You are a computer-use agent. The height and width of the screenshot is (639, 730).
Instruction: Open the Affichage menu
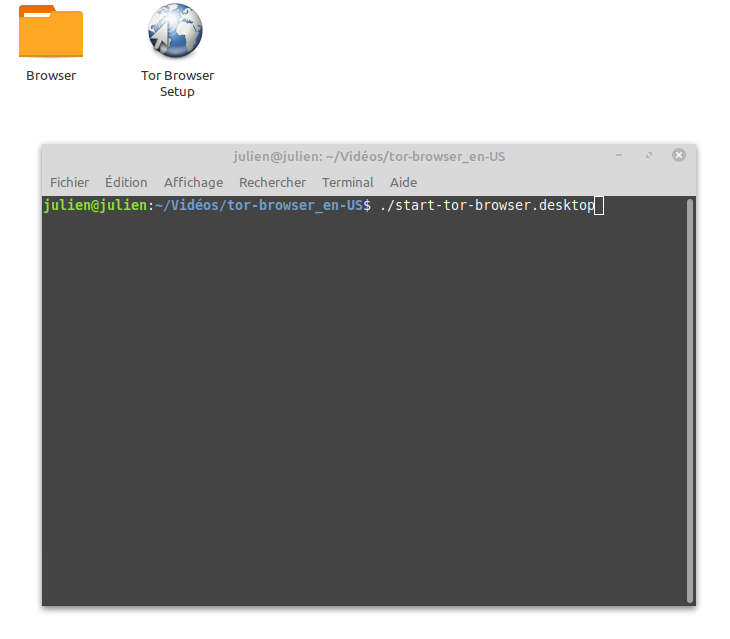coord(193,182)
